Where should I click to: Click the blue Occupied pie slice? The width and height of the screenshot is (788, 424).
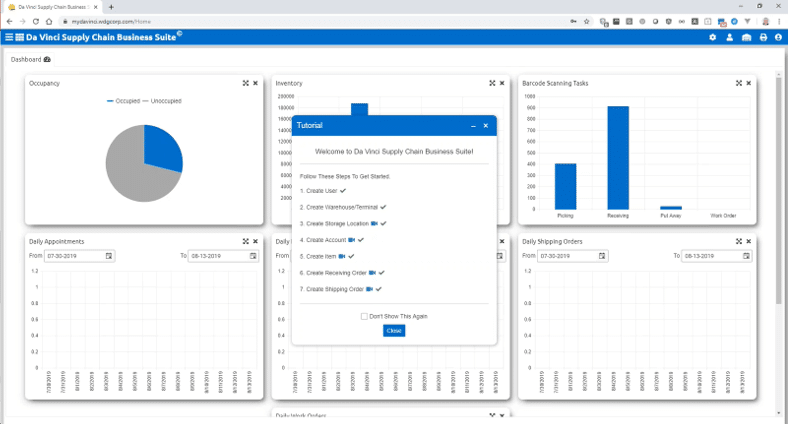point(160,148)
